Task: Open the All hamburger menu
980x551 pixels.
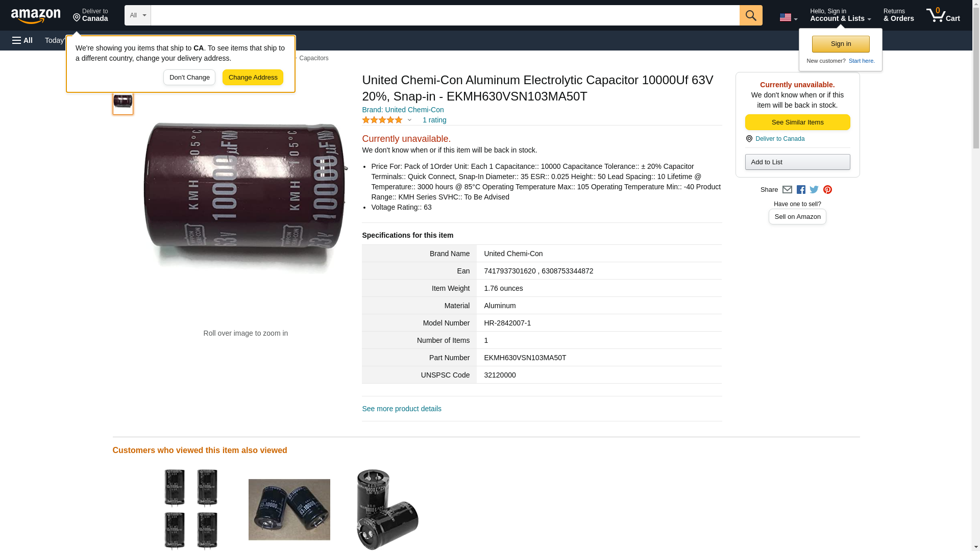Action: click(x=22, y=40)
